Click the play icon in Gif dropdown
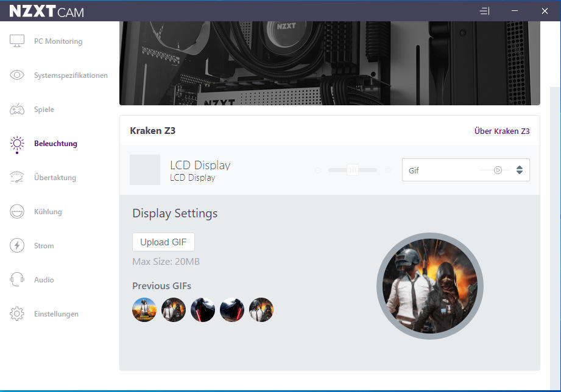The height and width of the screenshot is (392, 561). [x=498, y=170]
